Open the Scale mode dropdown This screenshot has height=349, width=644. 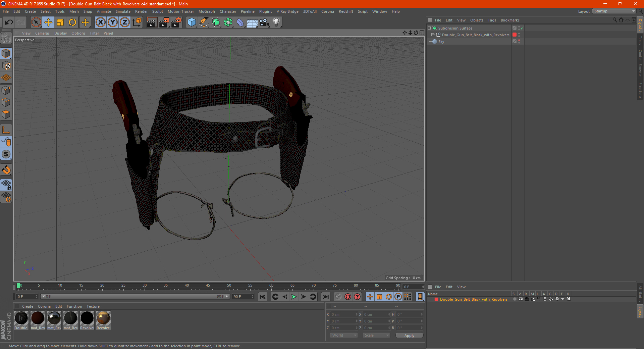click(376, 335)
